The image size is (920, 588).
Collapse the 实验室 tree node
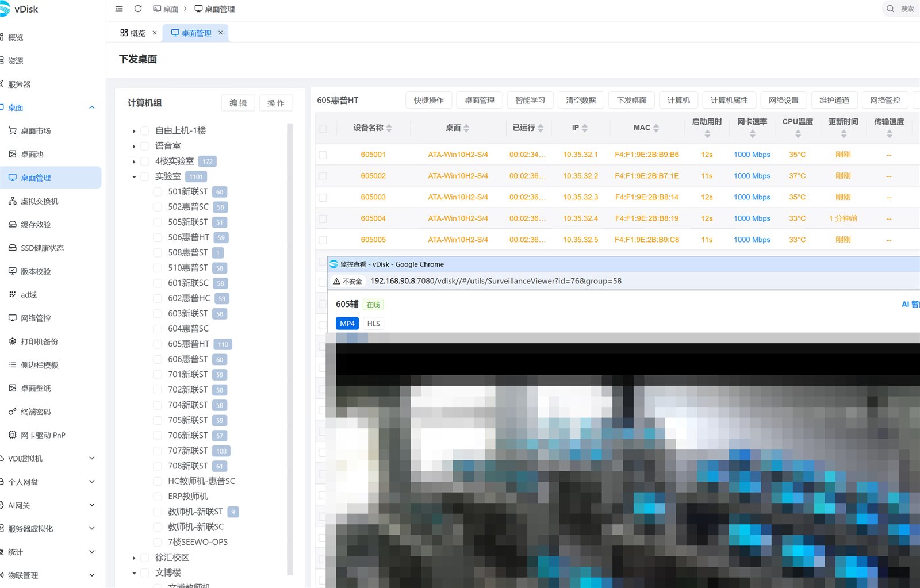134,177
